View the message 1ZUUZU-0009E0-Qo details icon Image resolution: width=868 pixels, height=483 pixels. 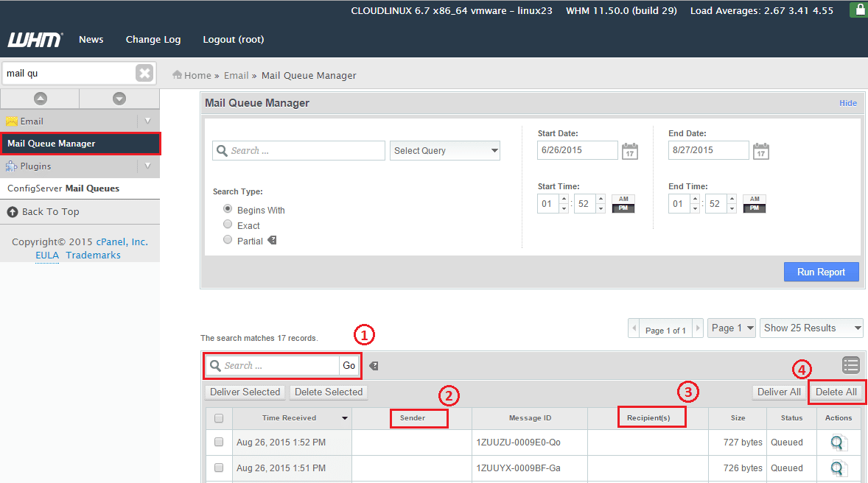click(838, 443)
